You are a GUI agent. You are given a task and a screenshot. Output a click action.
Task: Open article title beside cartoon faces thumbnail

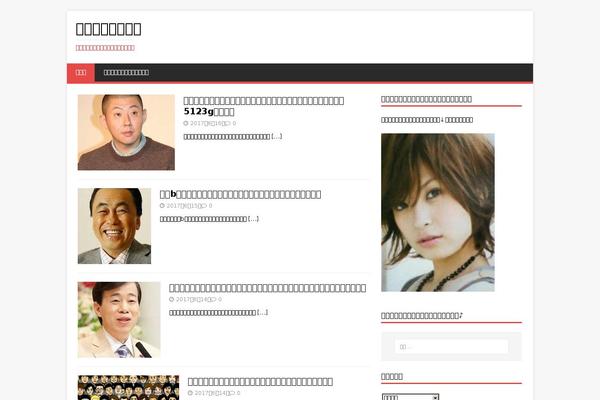[260, 382]
